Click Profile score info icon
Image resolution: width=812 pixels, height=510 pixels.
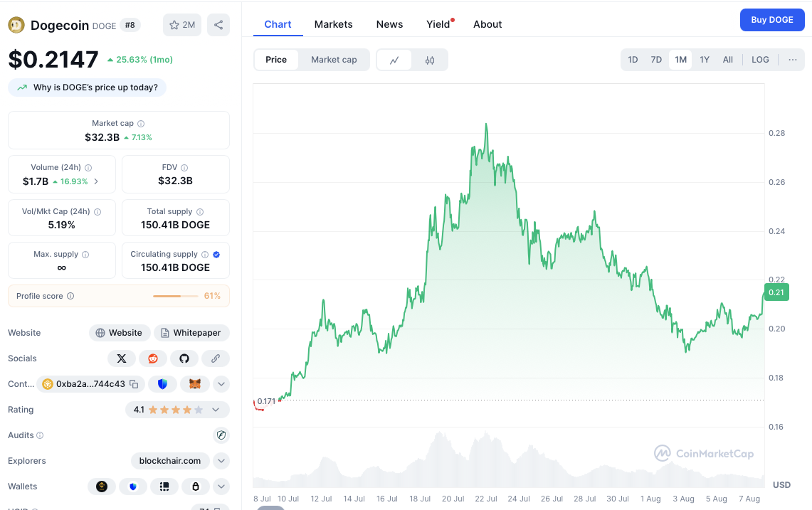coord(70,296)
